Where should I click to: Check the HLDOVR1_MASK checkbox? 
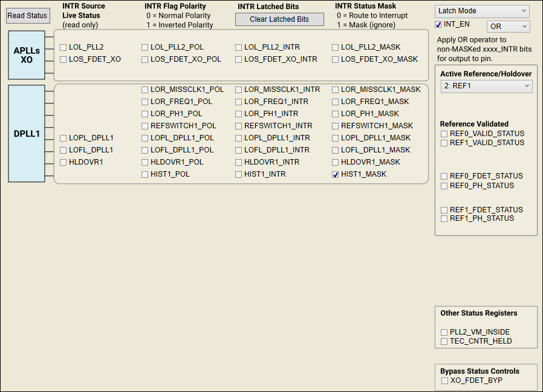[336, 162]
